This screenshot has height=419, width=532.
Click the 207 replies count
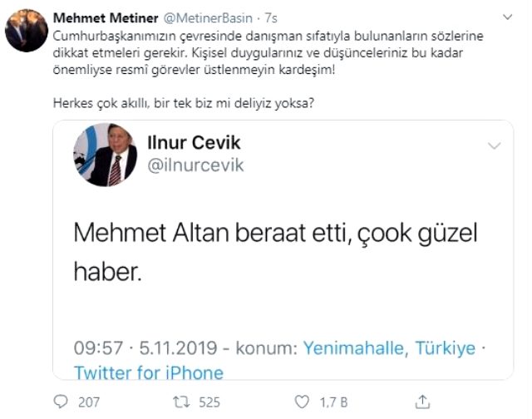click(89, 402)
